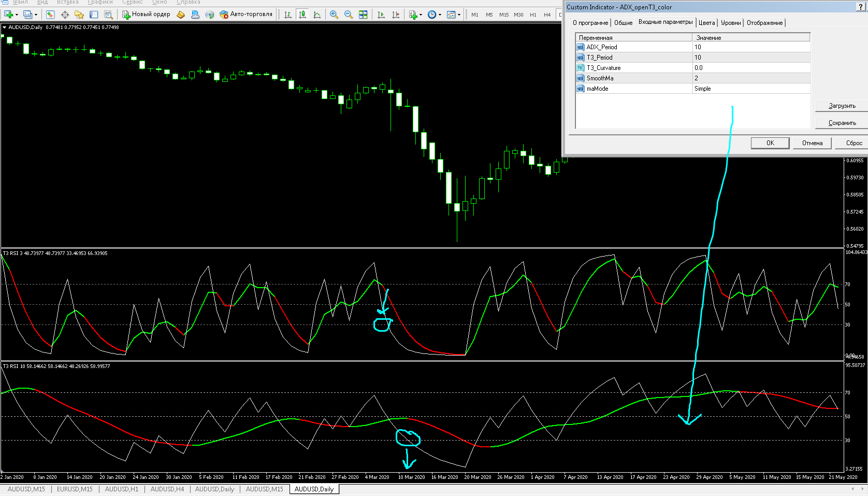Select the T3_Curvature value field

click(x=751, y=68)
